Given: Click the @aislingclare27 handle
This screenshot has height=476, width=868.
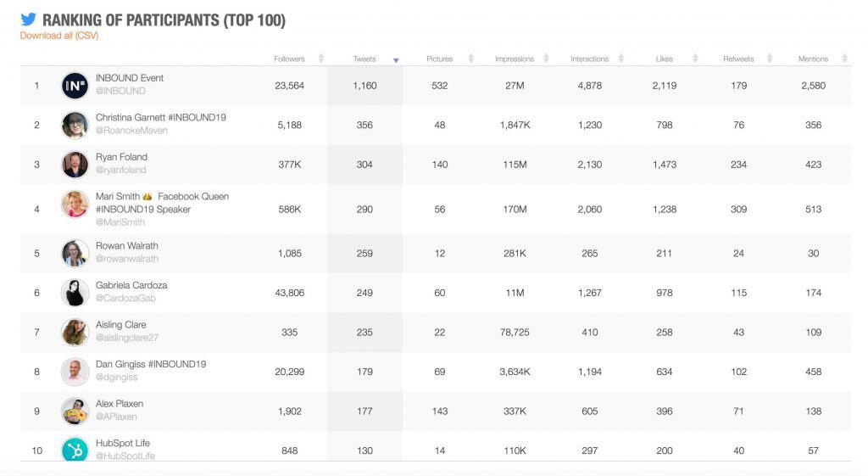Looking at the screenshot, I should (127, 338).
